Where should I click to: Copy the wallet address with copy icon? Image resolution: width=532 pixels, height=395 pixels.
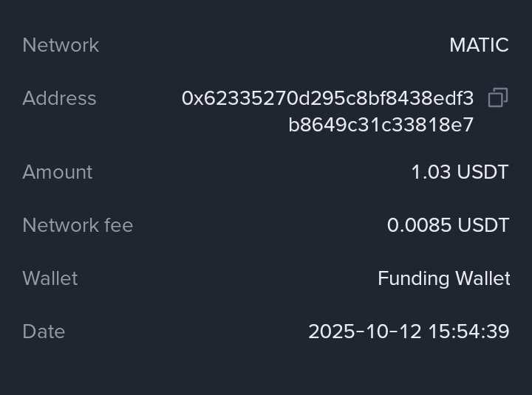pyautogui.click(x=498, y=97)
